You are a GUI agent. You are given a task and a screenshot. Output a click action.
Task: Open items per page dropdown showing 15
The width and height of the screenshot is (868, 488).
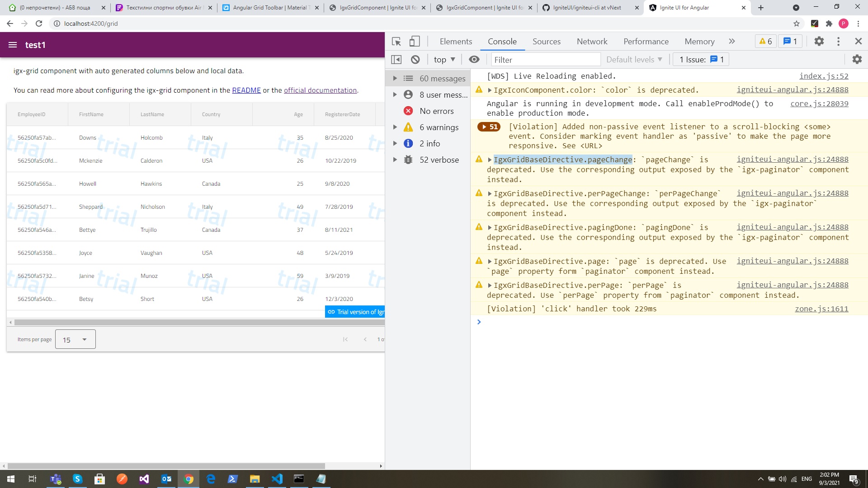click(x=75, y=339)
